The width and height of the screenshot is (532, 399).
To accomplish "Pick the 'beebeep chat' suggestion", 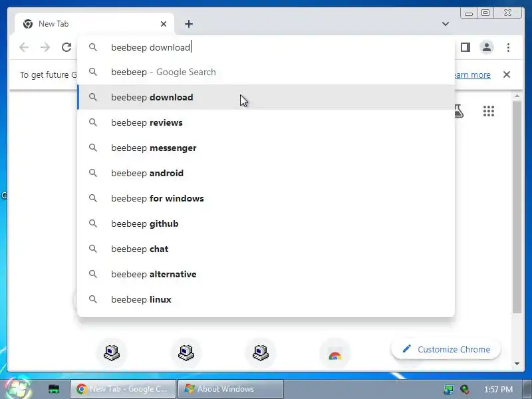I will tap(266, 249).
